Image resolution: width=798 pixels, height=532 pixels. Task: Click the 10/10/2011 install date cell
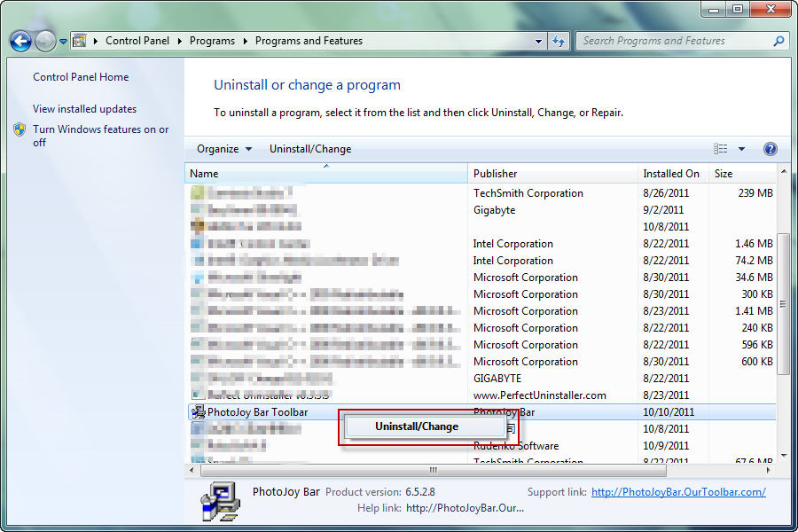click(669, 411)
